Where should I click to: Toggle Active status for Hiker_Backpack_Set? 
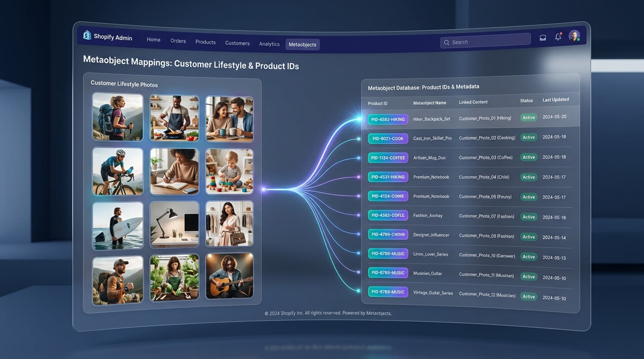tap(528, 117)
